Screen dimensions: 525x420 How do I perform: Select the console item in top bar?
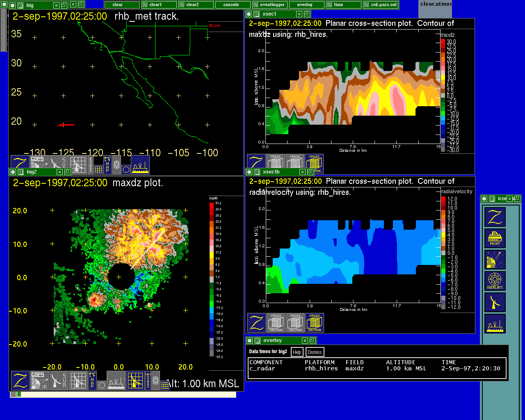click(x=231, y=5)
